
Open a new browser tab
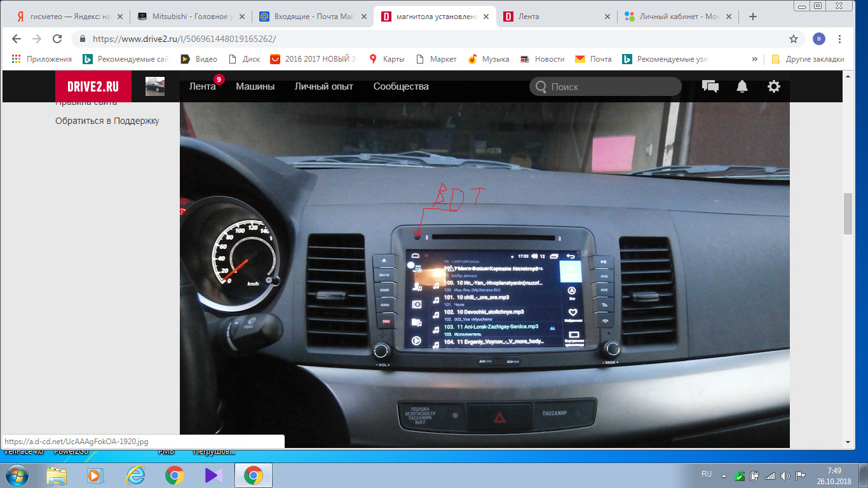(753, 17)
